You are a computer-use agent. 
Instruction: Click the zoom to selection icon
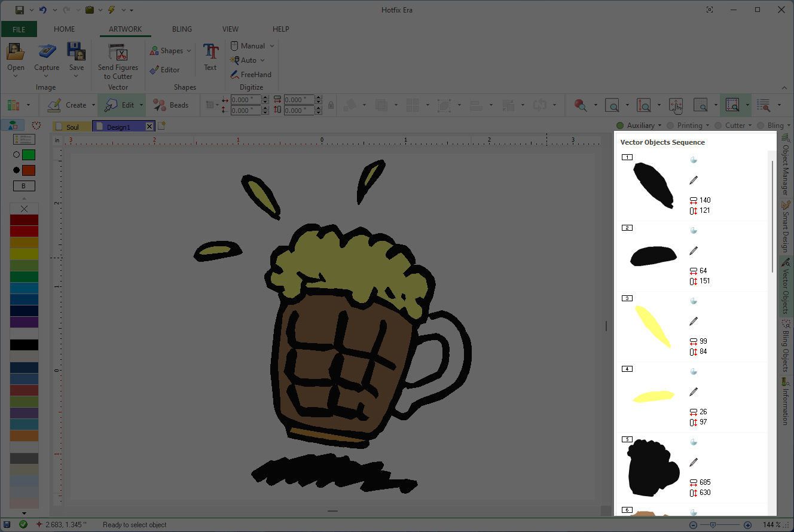(x=732, y=105)
